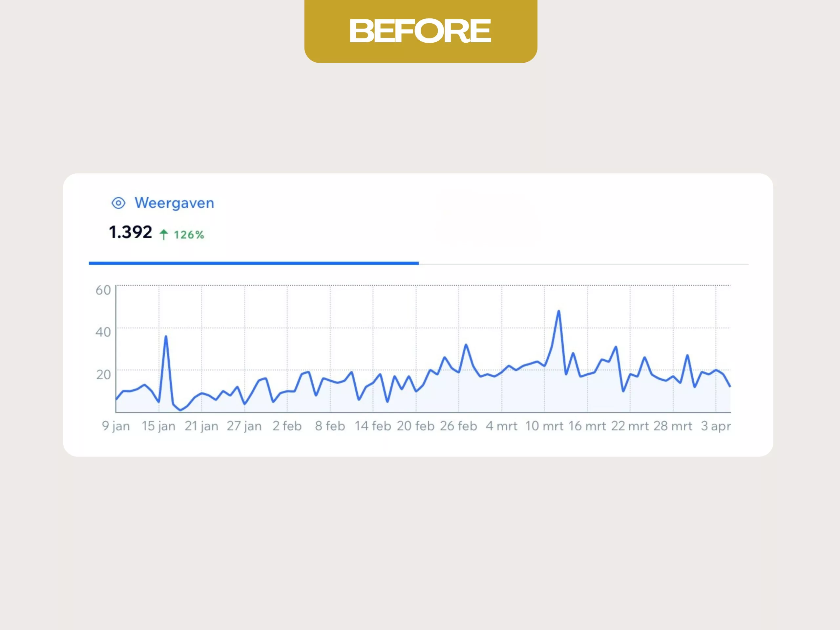The image size is (840, 630).
Task: Click the 60 label on the y-axis
Action: pos(103,290)
